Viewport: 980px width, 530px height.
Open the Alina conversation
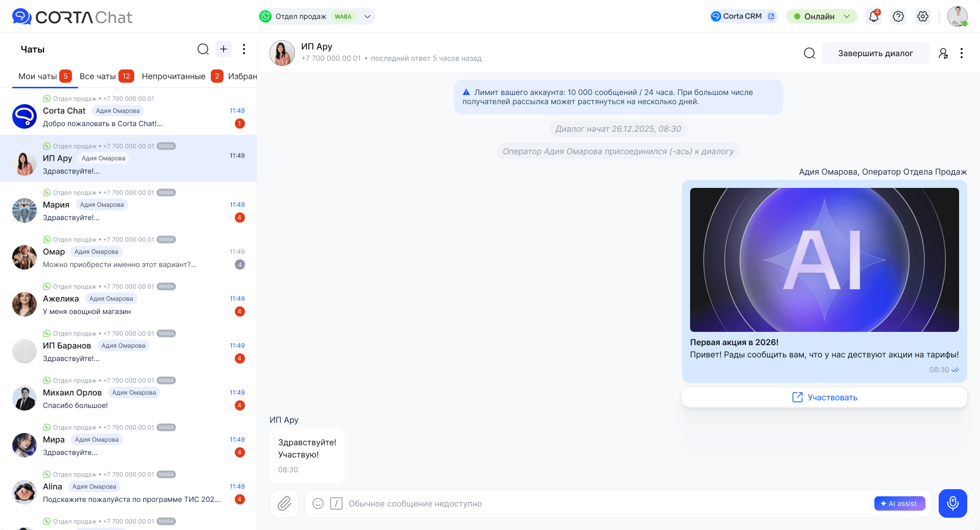(x=129, y=487)
